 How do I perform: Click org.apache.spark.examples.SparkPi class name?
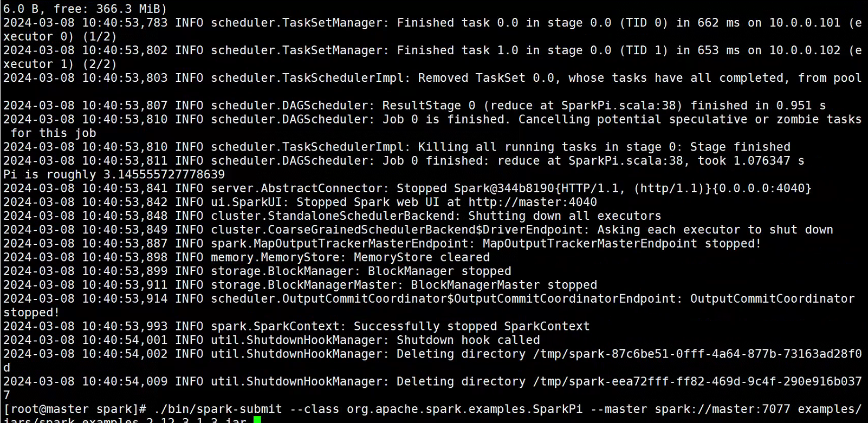pyautogui.click(x=465, y=409)
